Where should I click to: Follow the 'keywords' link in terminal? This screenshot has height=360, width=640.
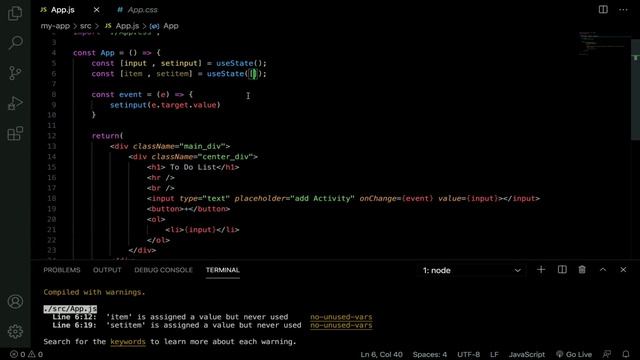click(x=128, y=342)
